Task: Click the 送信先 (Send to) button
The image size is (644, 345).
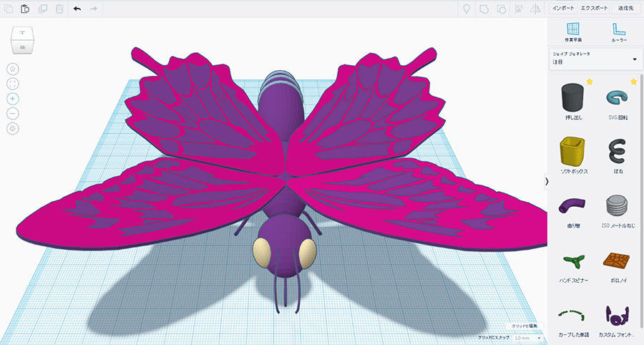Action: (x=625, y=8)
